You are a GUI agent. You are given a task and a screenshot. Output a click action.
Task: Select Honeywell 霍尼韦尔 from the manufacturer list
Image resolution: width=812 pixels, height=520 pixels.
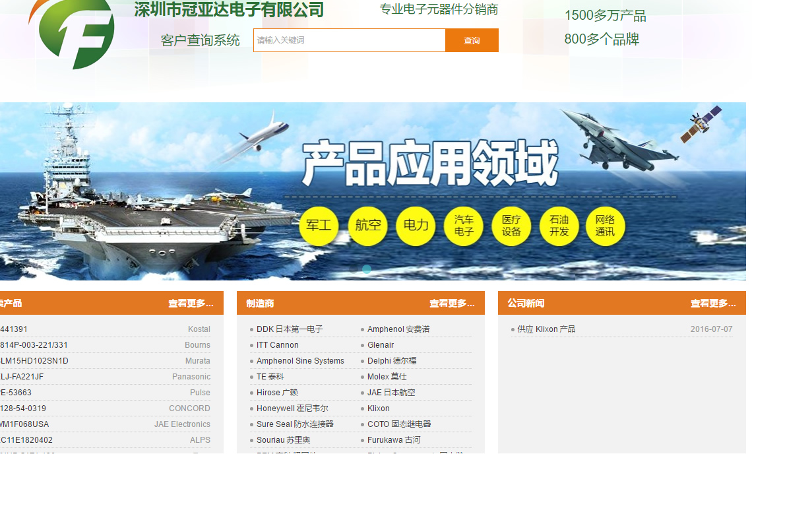pyautogui.click(x=292, y=408)
